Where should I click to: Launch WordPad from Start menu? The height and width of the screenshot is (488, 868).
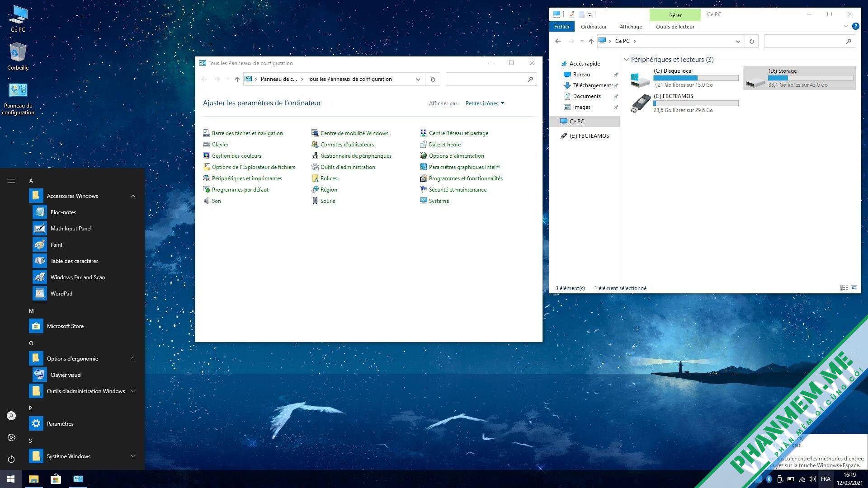point(61,293)
